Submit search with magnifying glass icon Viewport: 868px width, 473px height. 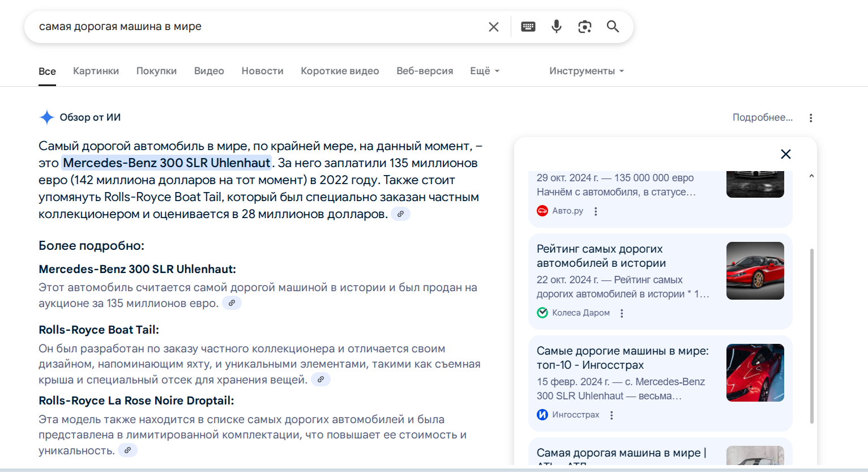[613, 27]
